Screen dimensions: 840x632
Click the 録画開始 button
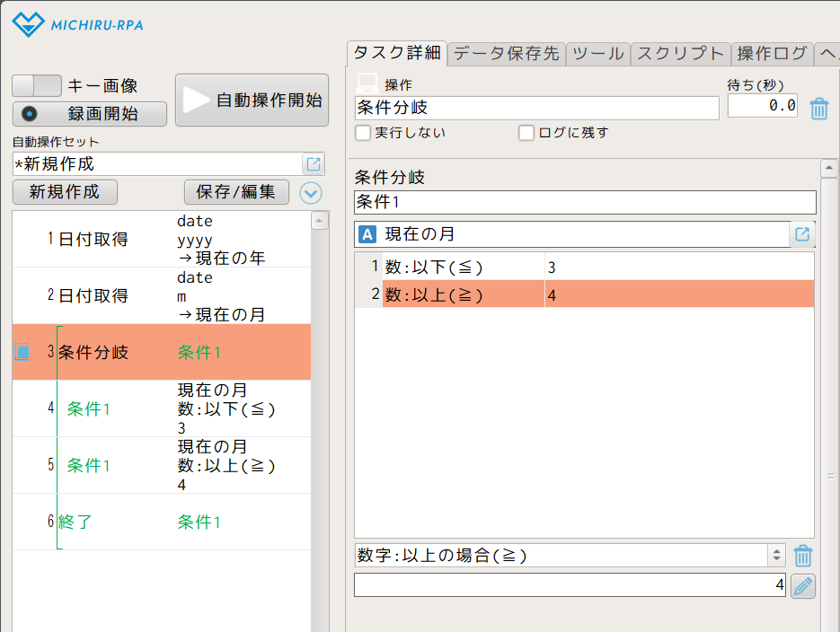(x=90, y=114)
